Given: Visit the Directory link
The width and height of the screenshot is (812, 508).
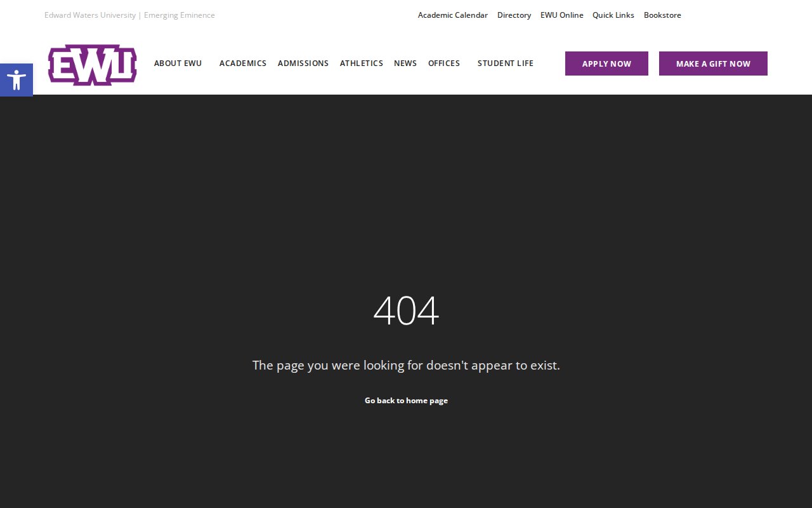Looking at the screenshot, I should (514, 15).
